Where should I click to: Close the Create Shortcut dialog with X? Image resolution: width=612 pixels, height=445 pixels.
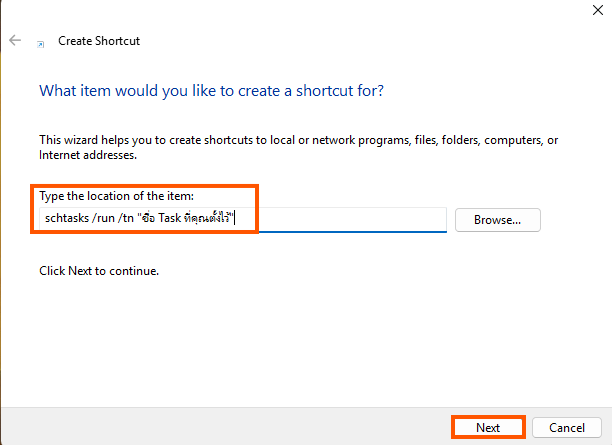click(x=598, y=10)
